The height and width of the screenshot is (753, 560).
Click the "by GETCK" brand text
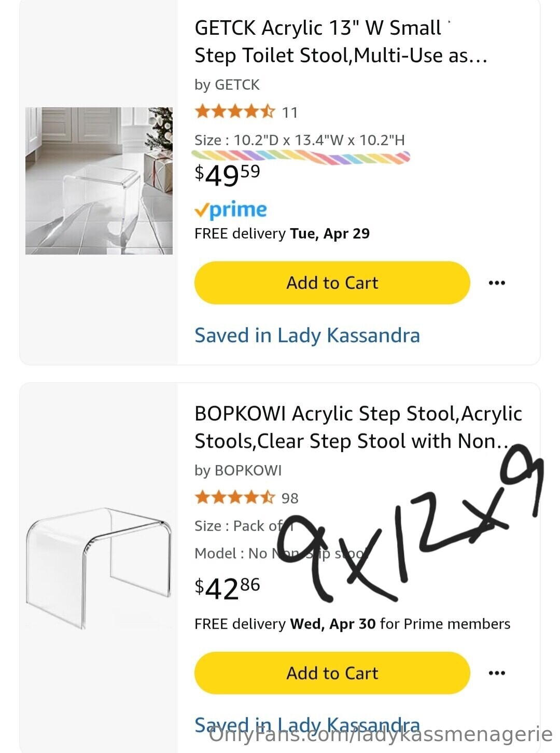click(227, 85)
